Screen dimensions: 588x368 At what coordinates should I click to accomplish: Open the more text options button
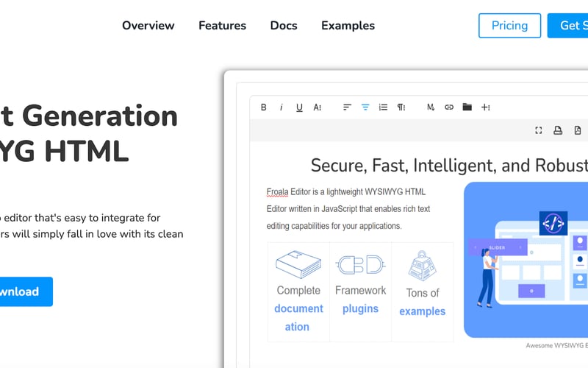coord(318,107)
